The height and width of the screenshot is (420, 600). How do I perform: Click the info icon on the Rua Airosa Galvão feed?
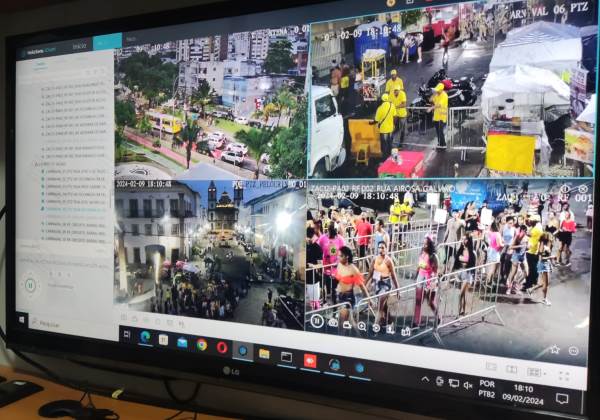tap(565, 189)
